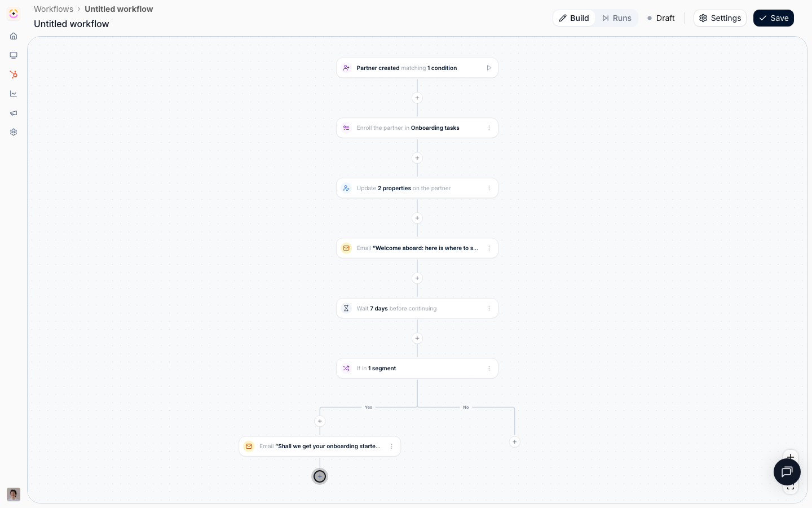Open options menu for Welcome aboard email
The width and height of the screenshot is (812, 508).
click(489, 248)
